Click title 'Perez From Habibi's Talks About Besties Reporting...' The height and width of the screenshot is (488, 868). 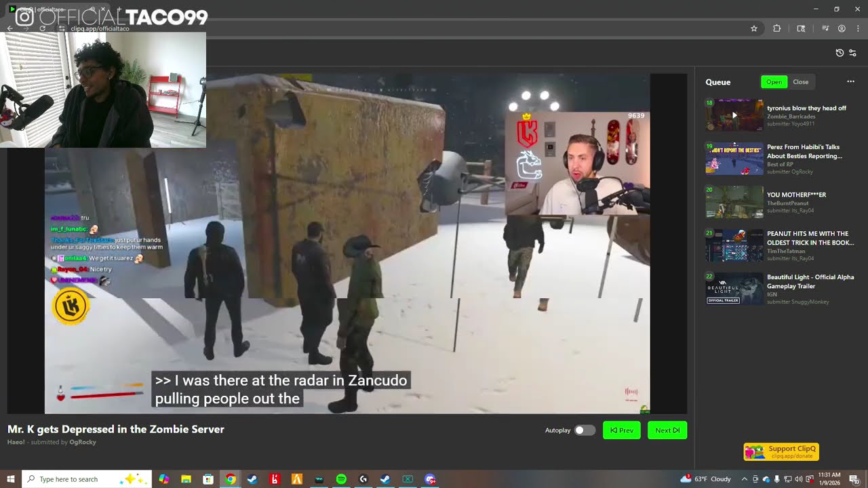pyautogui.click(x=804, y=151)
